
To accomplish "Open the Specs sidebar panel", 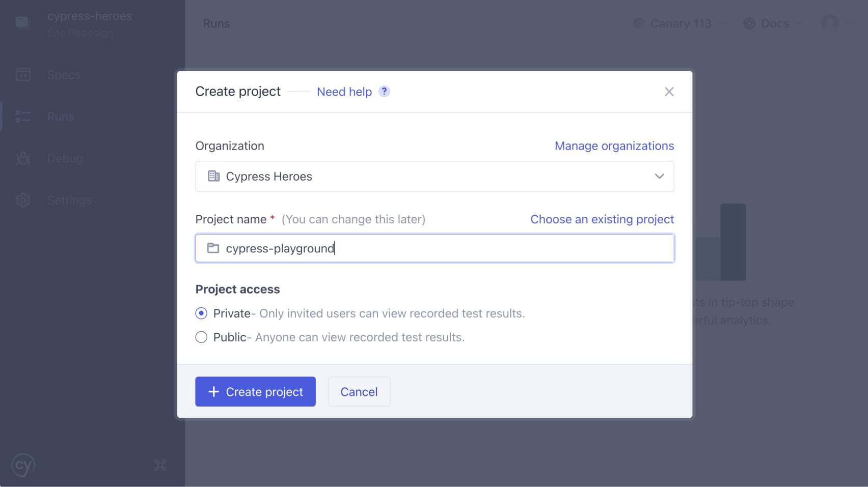I will tap(63, 74).
